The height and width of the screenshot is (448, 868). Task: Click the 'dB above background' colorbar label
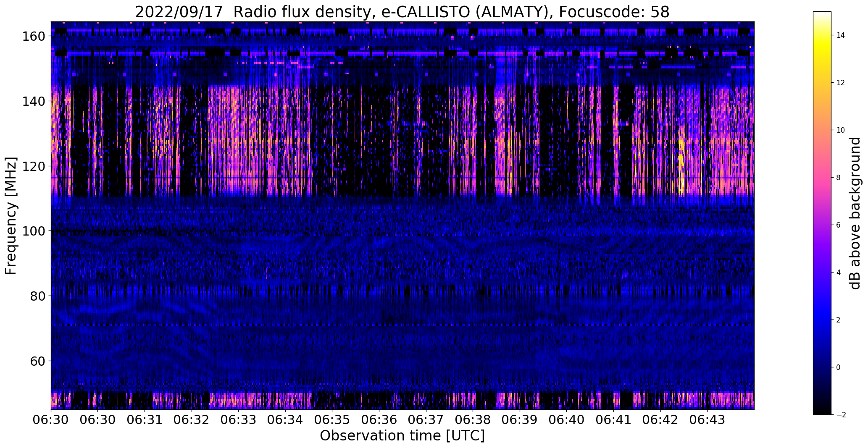tap(855, 213)
